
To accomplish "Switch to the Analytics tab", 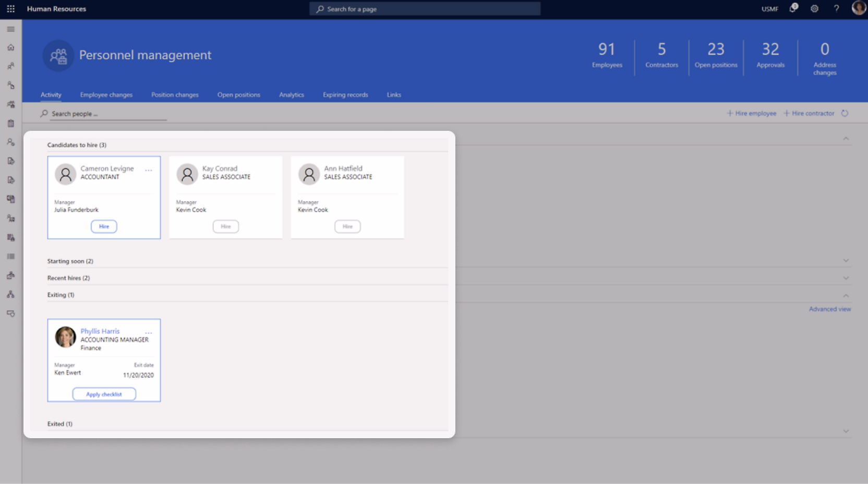I will coord(291,95).
